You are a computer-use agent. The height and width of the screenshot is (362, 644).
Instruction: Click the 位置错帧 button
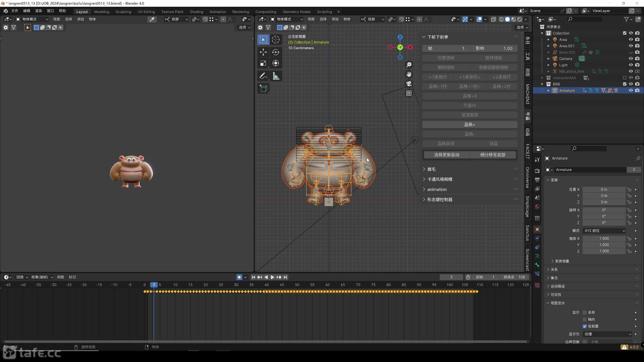tap(446, 58)
